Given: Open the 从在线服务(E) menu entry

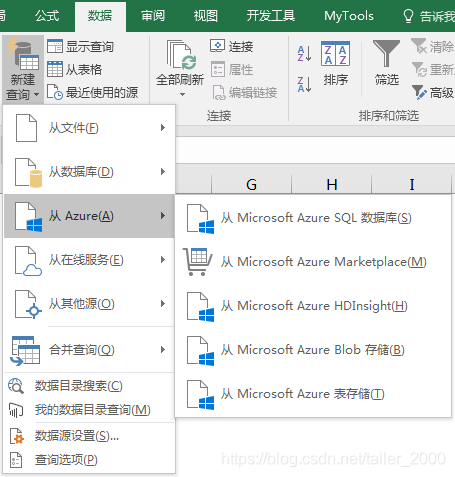Looking at the screenshot, I should [89, 260].
